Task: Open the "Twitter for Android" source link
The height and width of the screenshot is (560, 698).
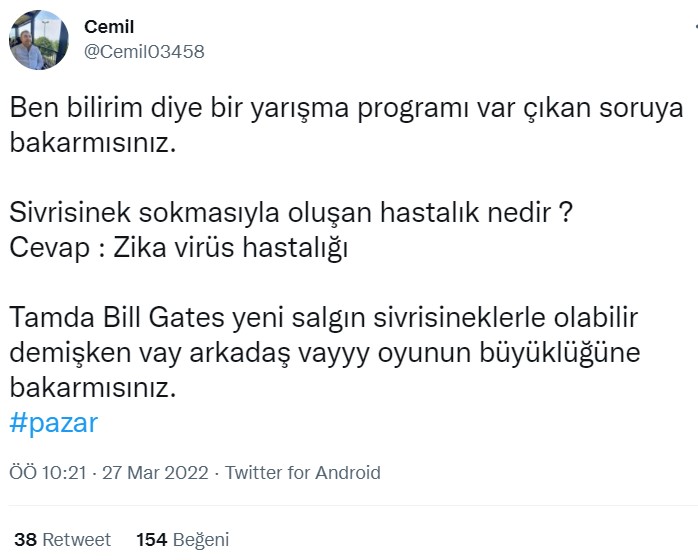Action: (303, 473)
